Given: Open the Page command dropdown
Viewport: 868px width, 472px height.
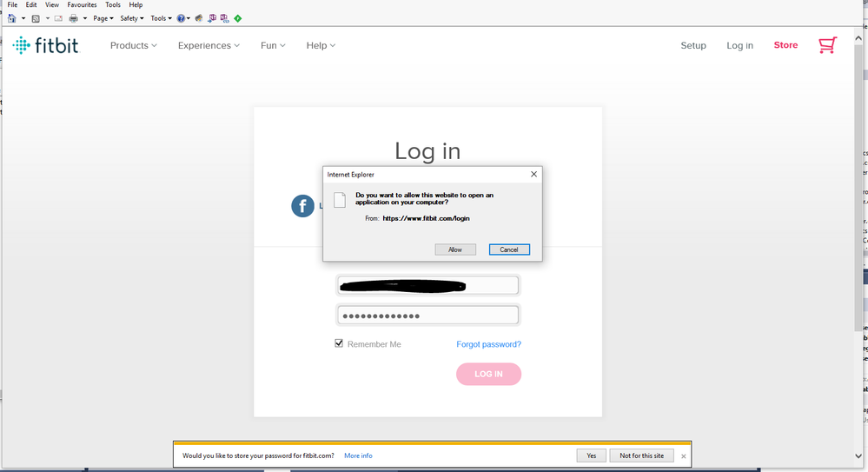Looking at the screenshot, I should pyautogui.click(x=103, y=18).
